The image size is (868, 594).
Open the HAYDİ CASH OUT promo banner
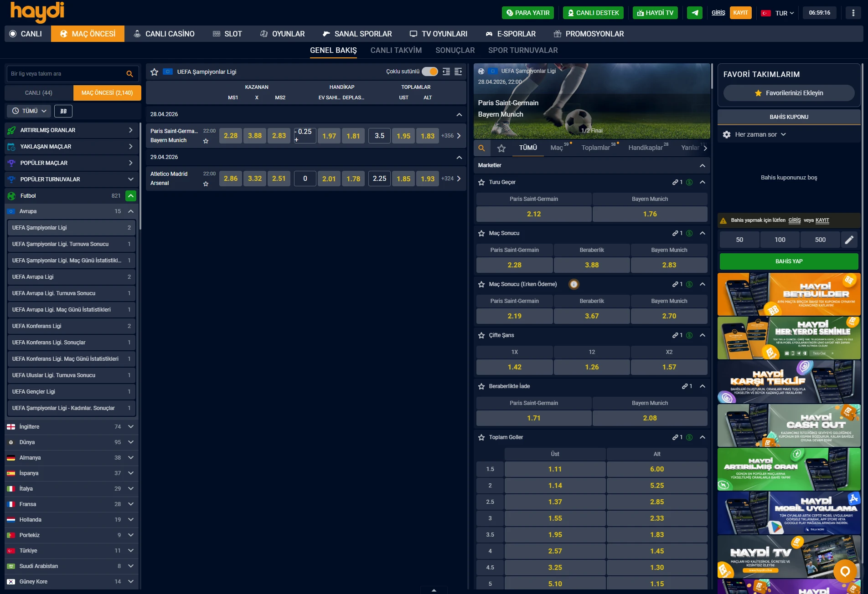pyautogui.click(x=789, y=425)
